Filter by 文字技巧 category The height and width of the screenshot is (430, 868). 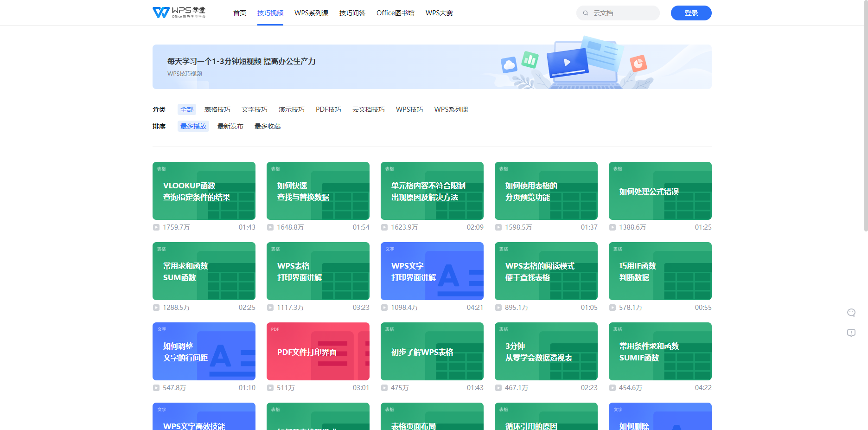[x=255, y=109]
